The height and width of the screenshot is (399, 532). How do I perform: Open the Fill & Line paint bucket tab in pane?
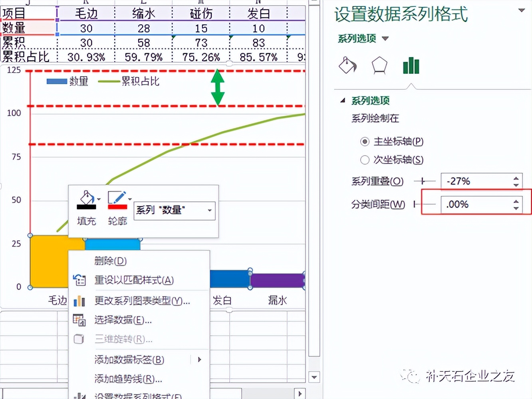coord(347,66)
